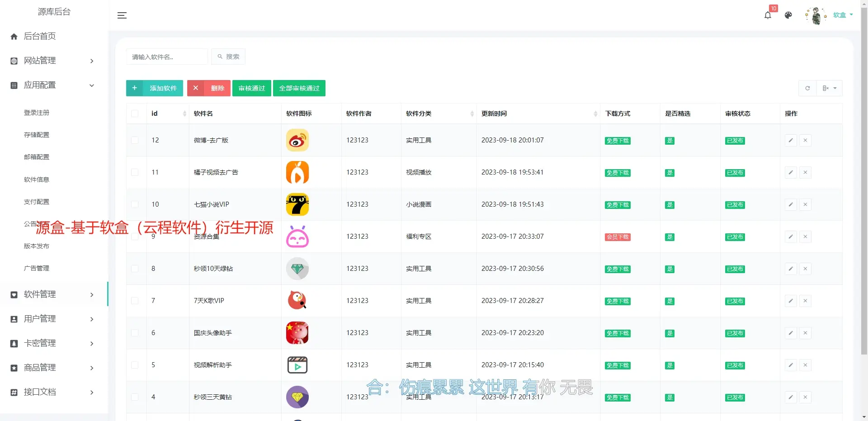Click the 橘子视频去广告 app icon

[x=297, y=172]
